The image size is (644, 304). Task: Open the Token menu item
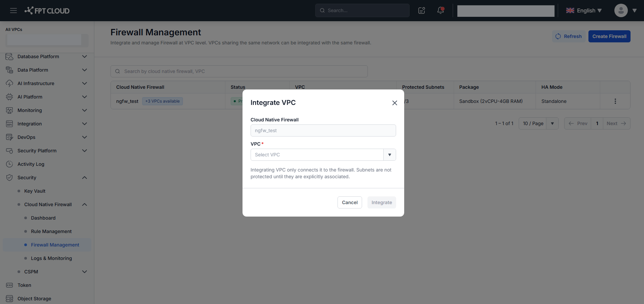click(24, 285)
